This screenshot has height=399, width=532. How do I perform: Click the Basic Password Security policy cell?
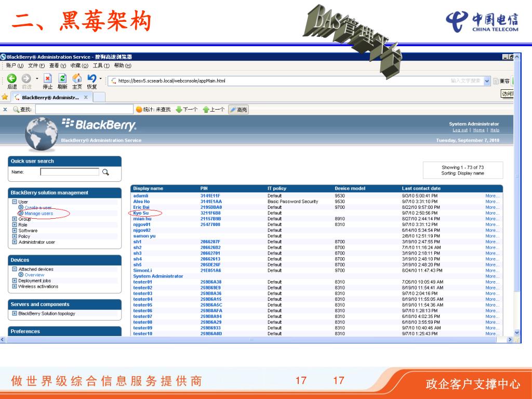[x=293, y=202]
